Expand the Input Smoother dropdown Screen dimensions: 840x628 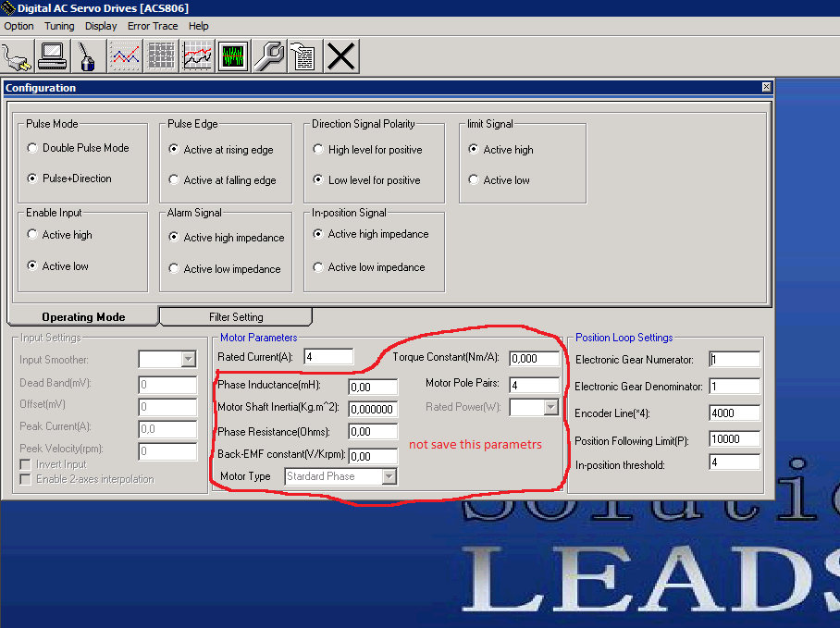click(x=188, y=359)
